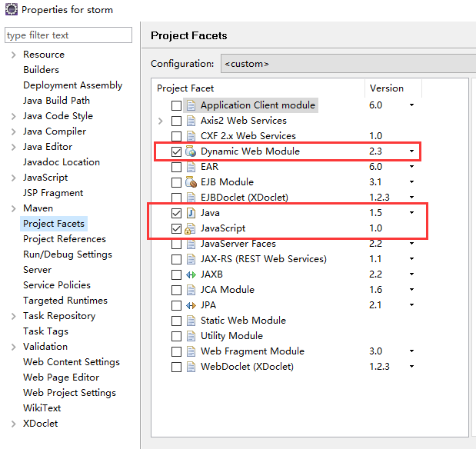Check the Utility Module checkbox

tap(176, 337)
